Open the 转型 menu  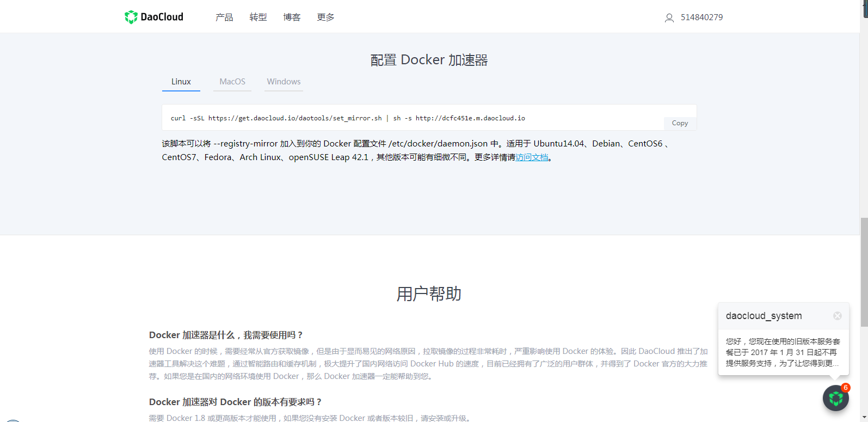pyautogui.click(x=258, y=17)
